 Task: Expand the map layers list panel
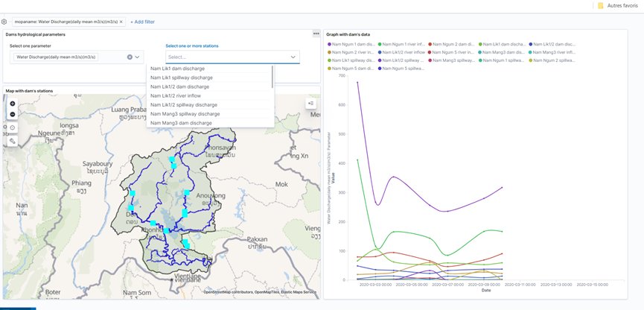pos(311,104)
